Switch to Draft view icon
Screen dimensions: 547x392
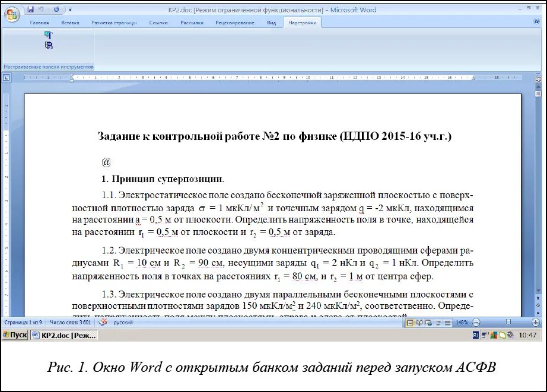coord(447,323)
